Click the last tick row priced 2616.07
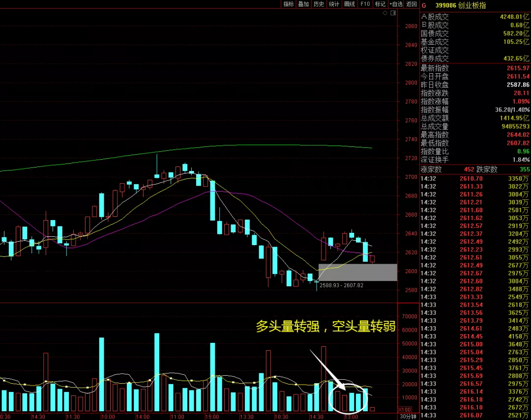 (475, 416)
